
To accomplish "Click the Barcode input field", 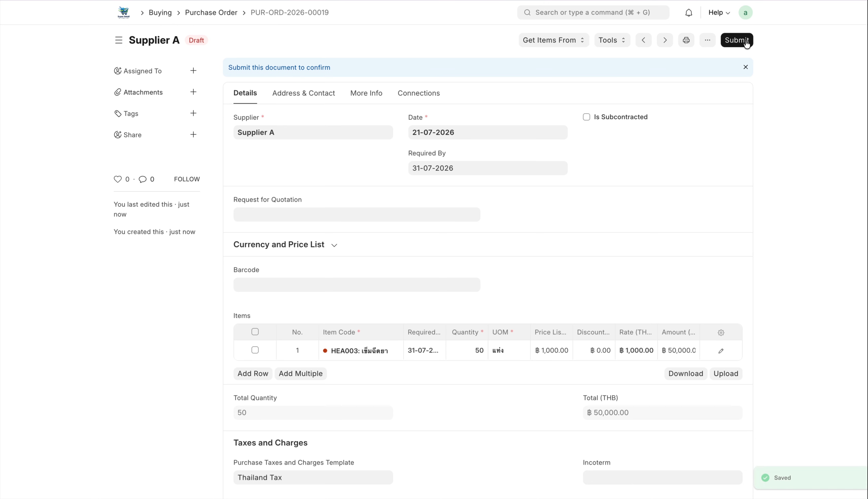I will click(357, 285).
